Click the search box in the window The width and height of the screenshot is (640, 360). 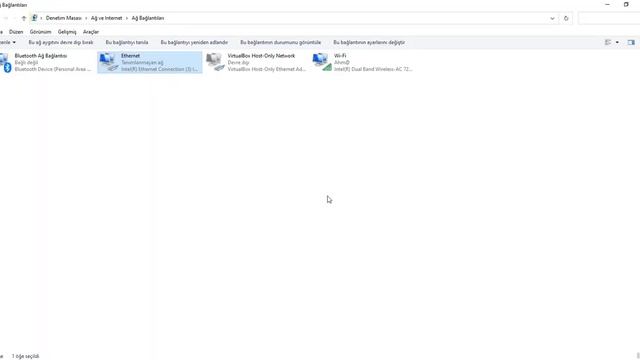[609, 18]
